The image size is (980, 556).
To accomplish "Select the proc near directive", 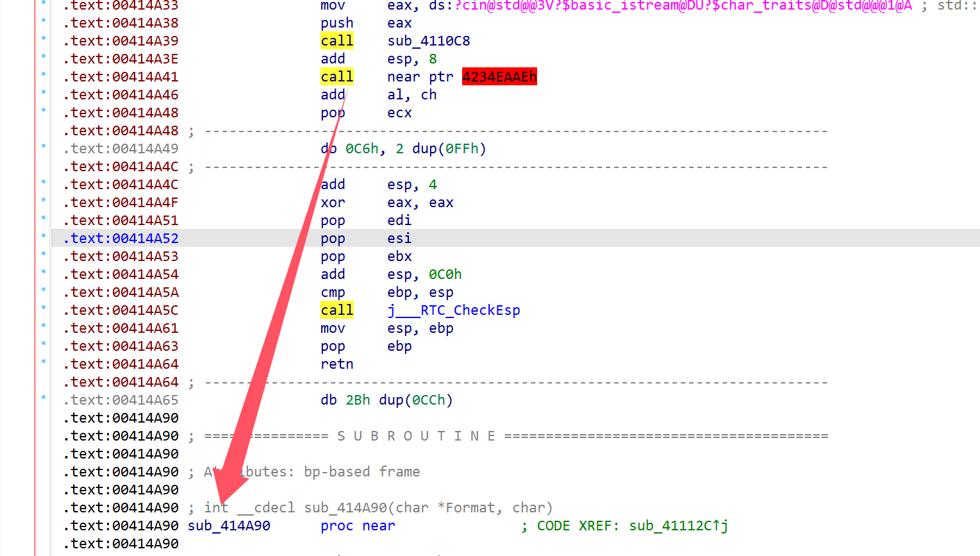I will point(358,526).
